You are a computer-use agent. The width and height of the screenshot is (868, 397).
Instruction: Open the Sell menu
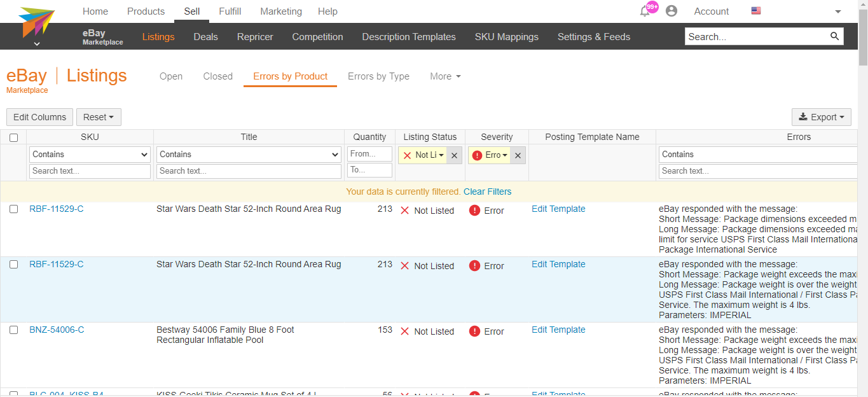tap(191, 11)
